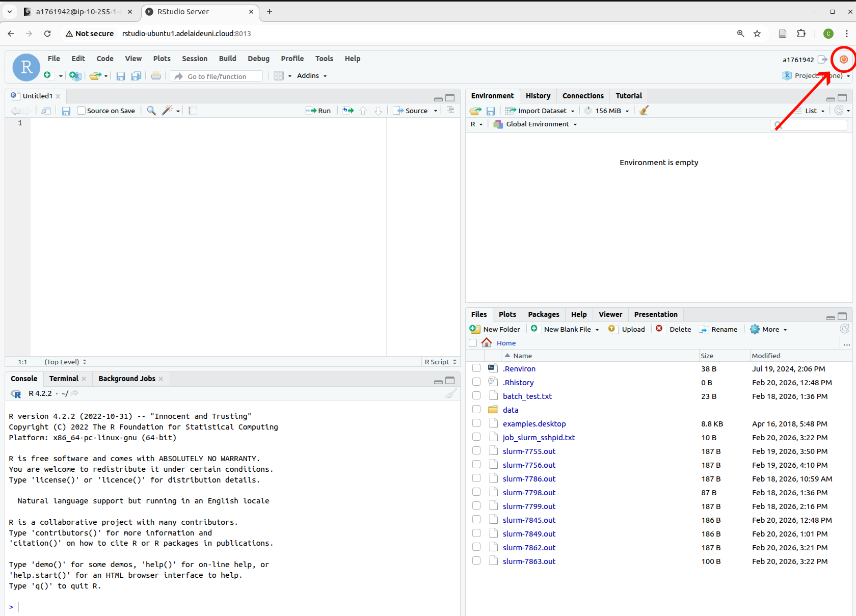
Task: Click the browser Reload page icon
Action: (47, 34)
